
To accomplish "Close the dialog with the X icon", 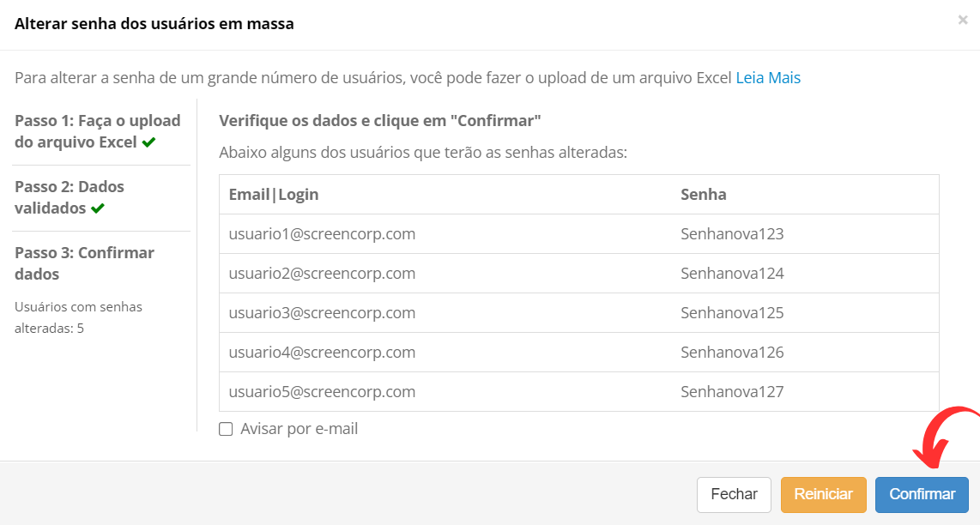I will click(963, 20).
